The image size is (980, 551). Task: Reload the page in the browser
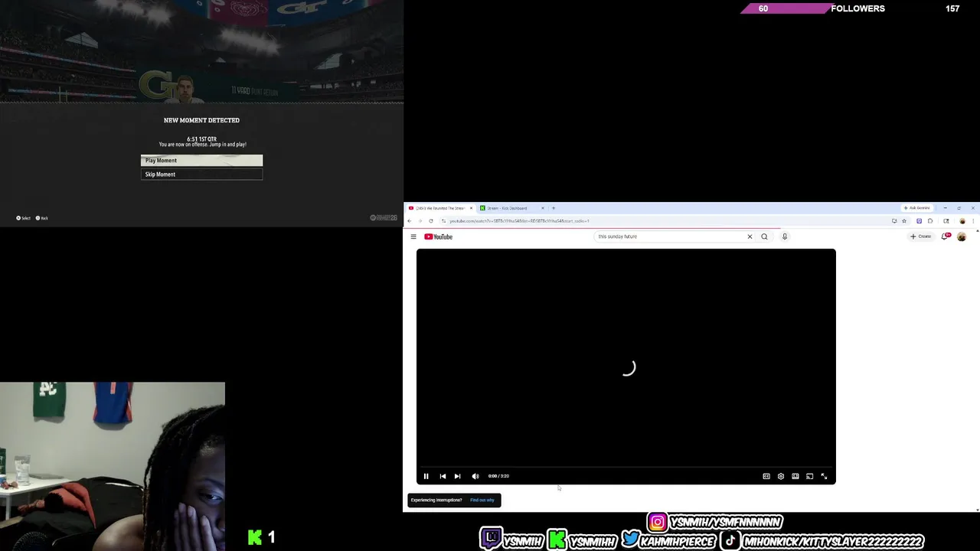(x=430, y=221)
